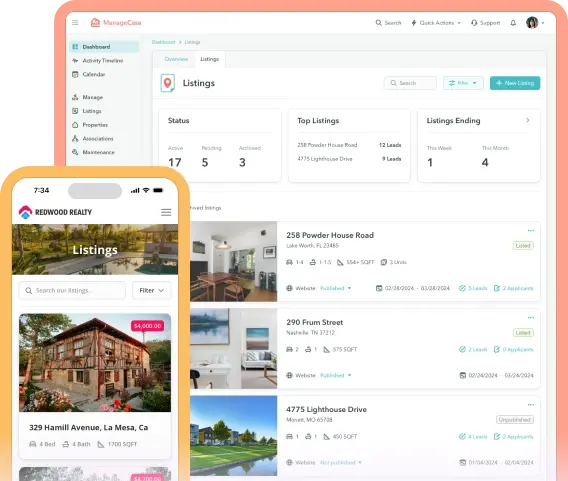
Task: View 2 Applicants for 4775 Lighthouse Drive
Action: pyautogui.click(x=514, y=436)
